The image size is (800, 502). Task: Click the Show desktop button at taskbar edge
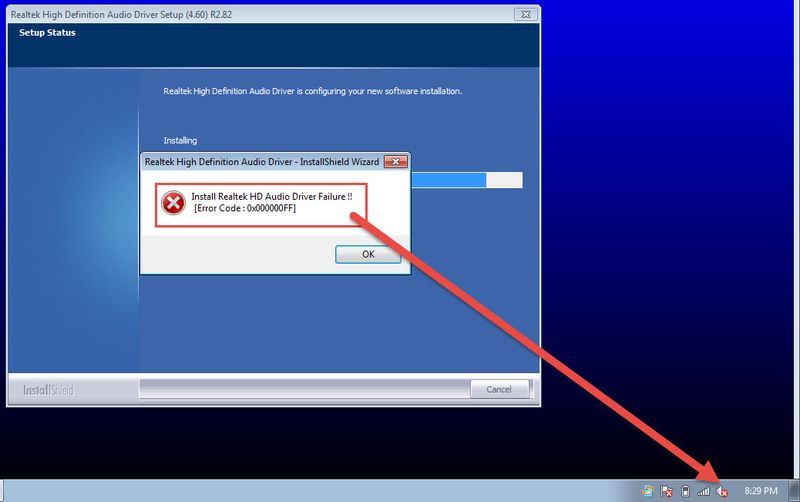tap(794, 491)
